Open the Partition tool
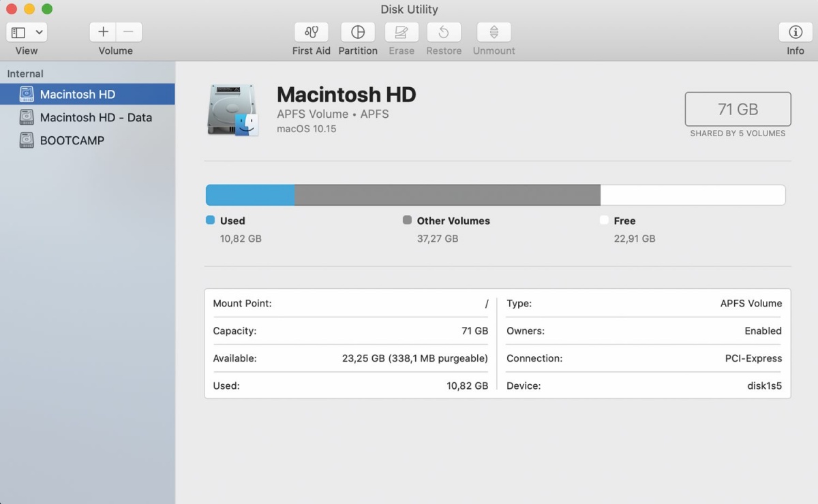Screen dimensions: 818x504 (x=358, y=32)
